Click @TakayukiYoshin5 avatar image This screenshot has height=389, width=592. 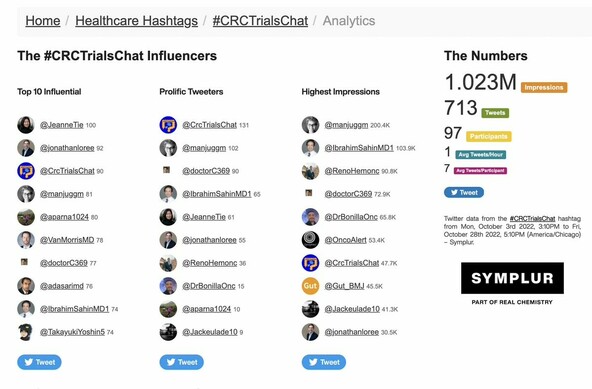(x=26, y=332)
